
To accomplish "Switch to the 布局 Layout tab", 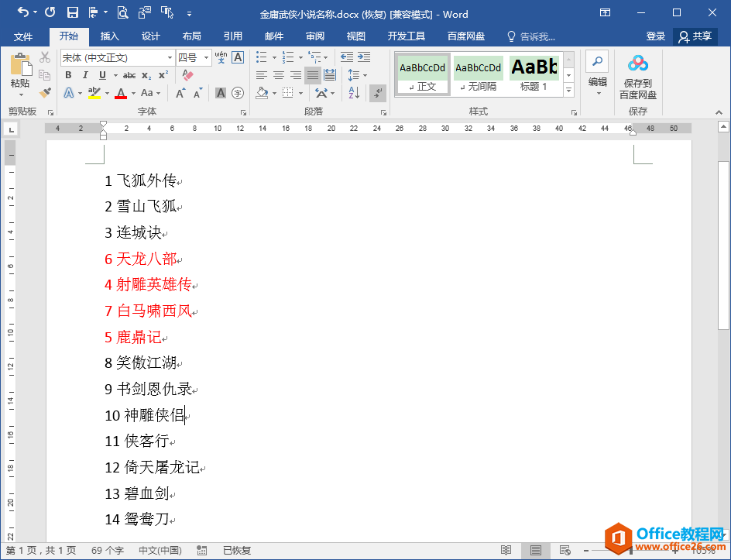I will (x=191, y=36).
